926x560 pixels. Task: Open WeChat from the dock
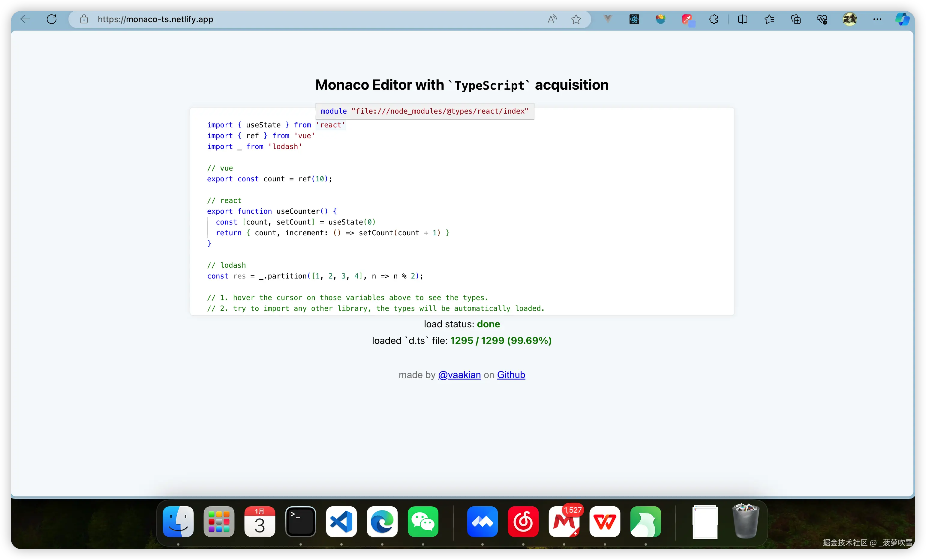coord(423,522)
